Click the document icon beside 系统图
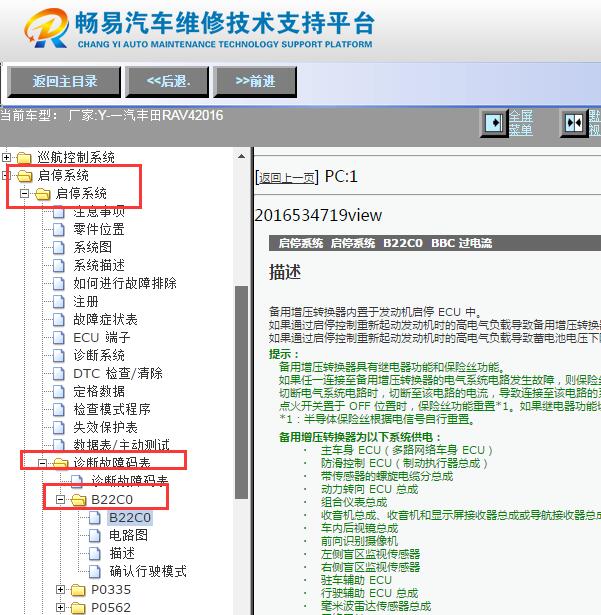601x615 pixels. tap(59, 247)
